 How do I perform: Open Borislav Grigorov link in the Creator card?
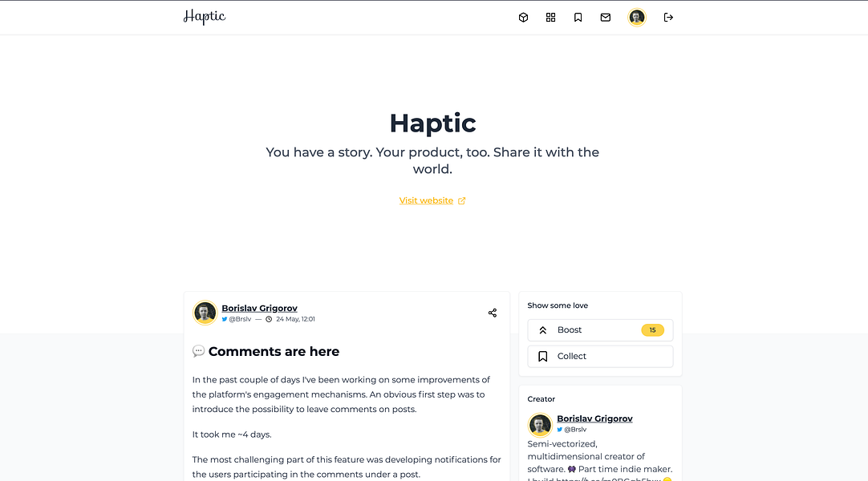(x=594, y=418)
